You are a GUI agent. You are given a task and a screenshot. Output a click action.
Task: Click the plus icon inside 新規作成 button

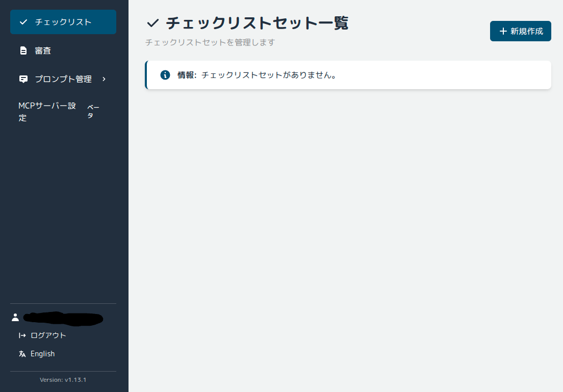pyautogui.click(x=502, y=31)
